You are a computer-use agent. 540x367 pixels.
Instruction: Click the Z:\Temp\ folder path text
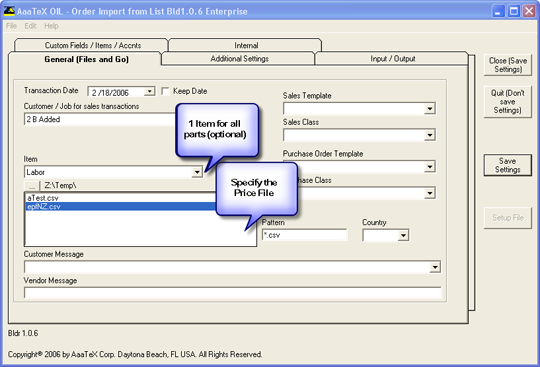point(60,185)
